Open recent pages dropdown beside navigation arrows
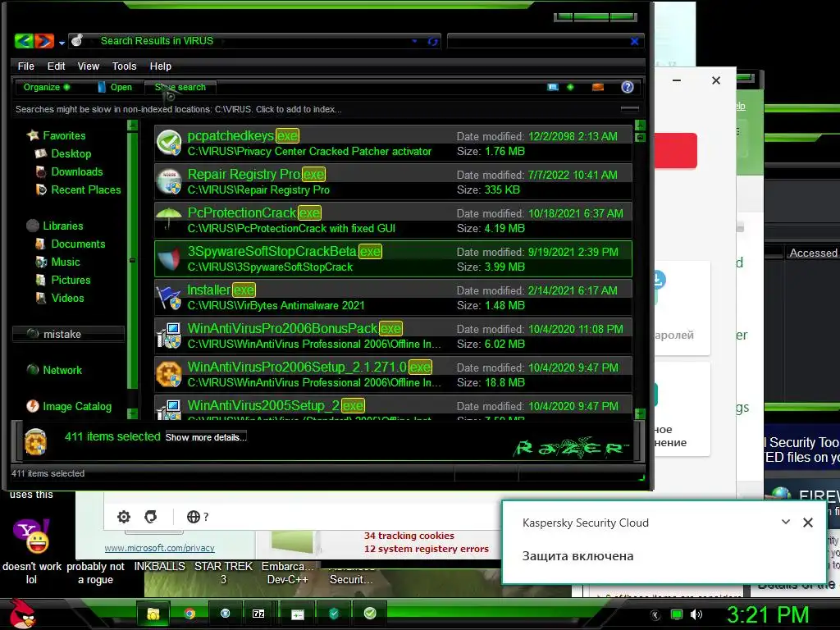The width and height of the screenshot is (840, 630). coord(62,43)
